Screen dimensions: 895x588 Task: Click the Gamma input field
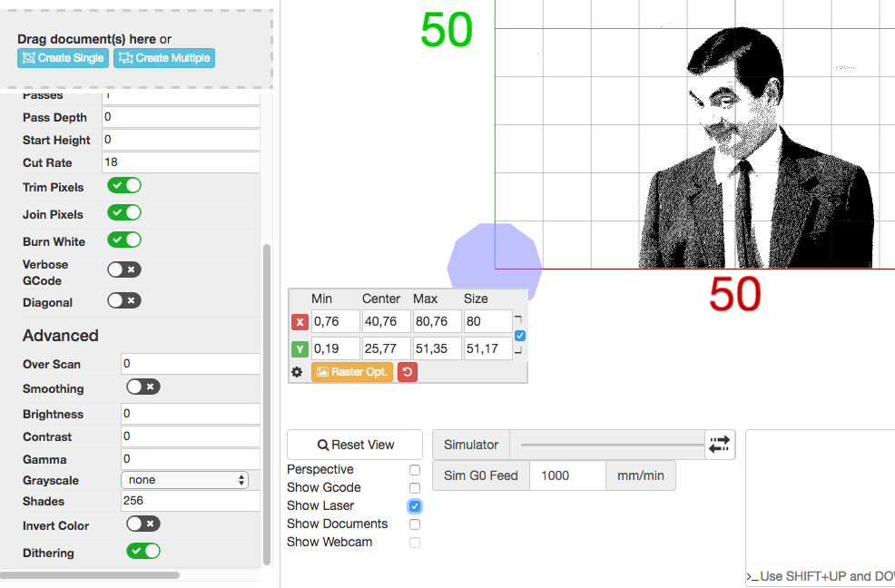[x=191, y=459]
